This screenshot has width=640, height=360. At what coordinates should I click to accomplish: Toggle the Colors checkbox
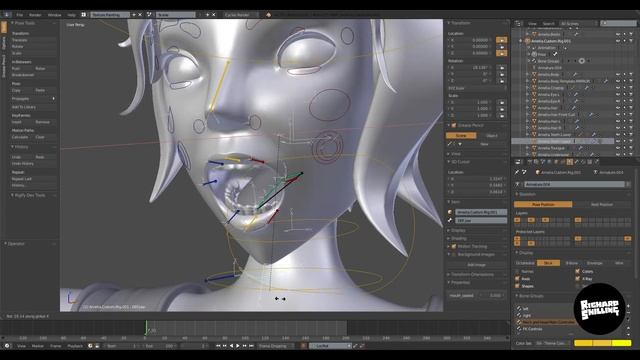point(578,271)
